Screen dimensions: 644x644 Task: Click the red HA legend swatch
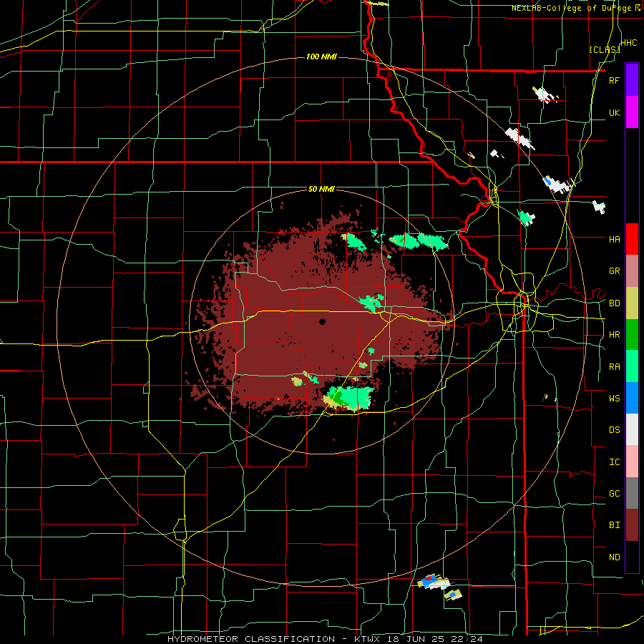(x=632, y=239)
